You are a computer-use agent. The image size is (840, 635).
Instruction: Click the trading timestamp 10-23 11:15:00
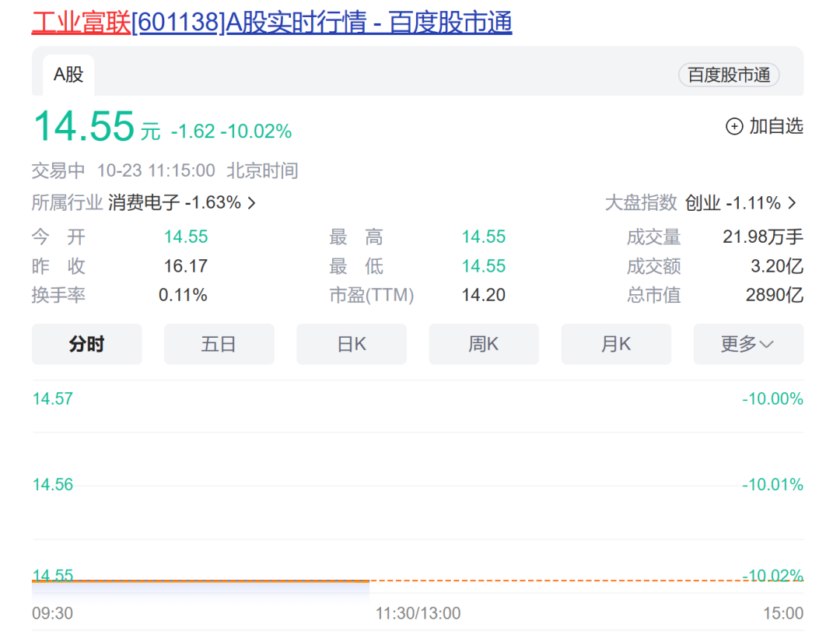pyautogui.click(x=156, y=171)
